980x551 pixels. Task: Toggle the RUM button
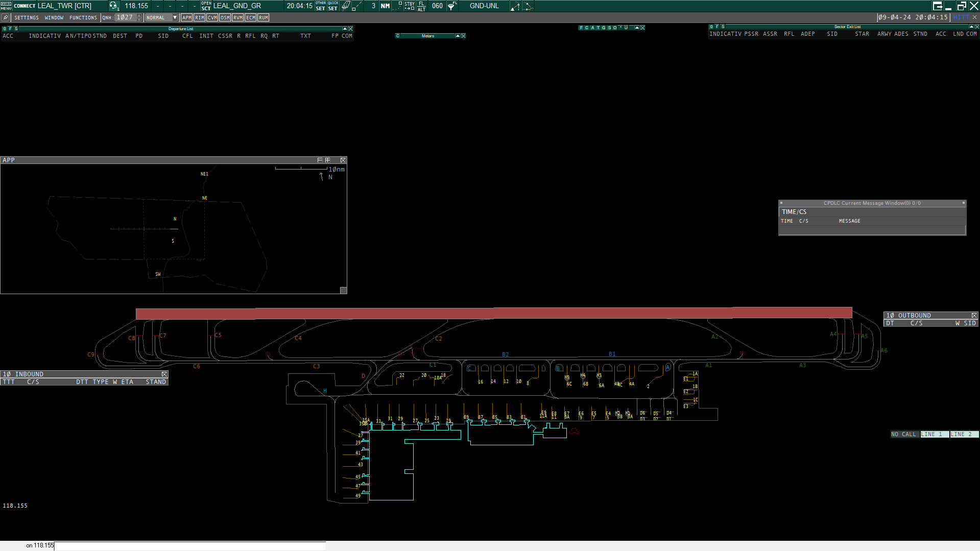[x=264, y=17]
